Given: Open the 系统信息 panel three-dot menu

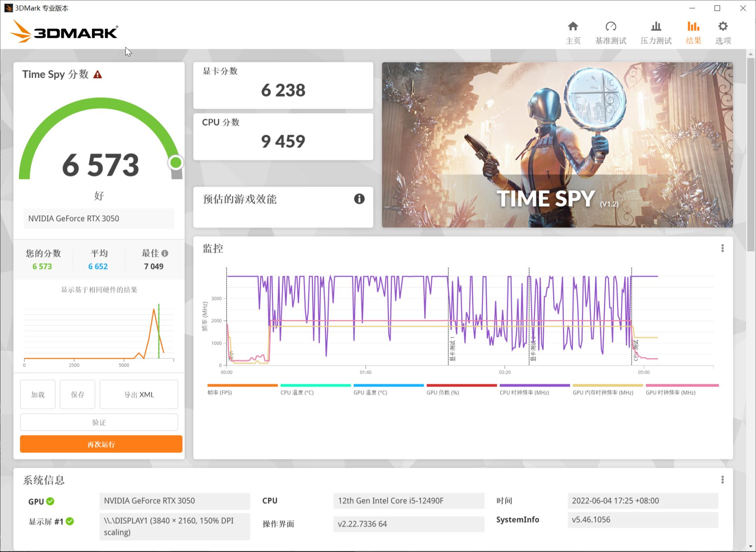Looking at the screenshot, I should (x=722, y=480).
